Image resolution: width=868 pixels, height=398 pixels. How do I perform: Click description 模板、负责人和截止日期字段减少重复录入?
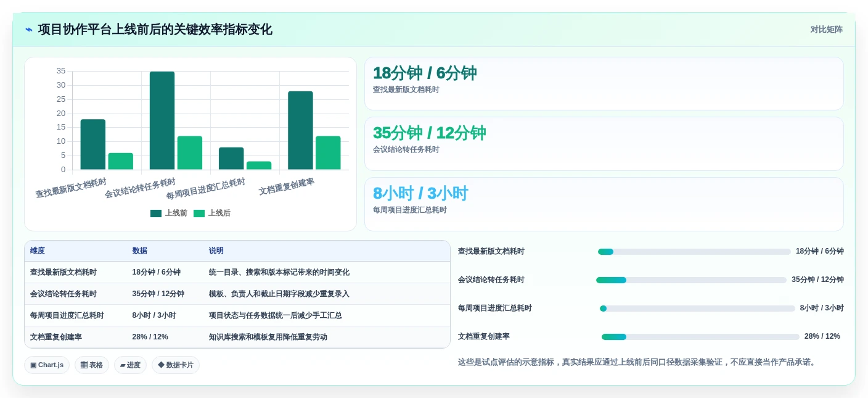pyautogui.click(x=279, y=294)
